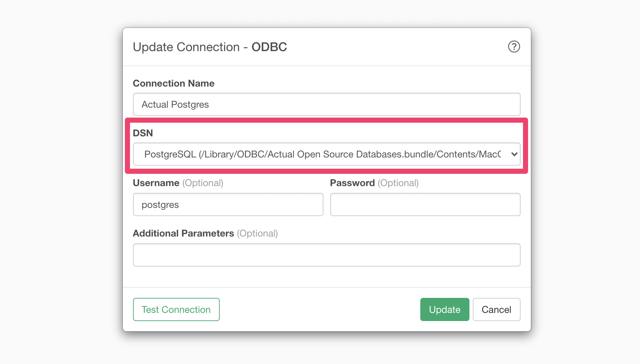Click the Additional Parameters label
This screenshot has height=364, width=640.
[x=183, y=233]
